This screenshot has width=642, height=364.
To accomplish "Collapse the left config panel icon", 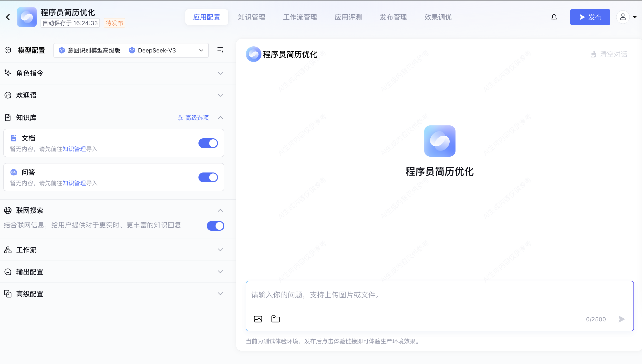I will pyautogui.click(x=220, y=51).
